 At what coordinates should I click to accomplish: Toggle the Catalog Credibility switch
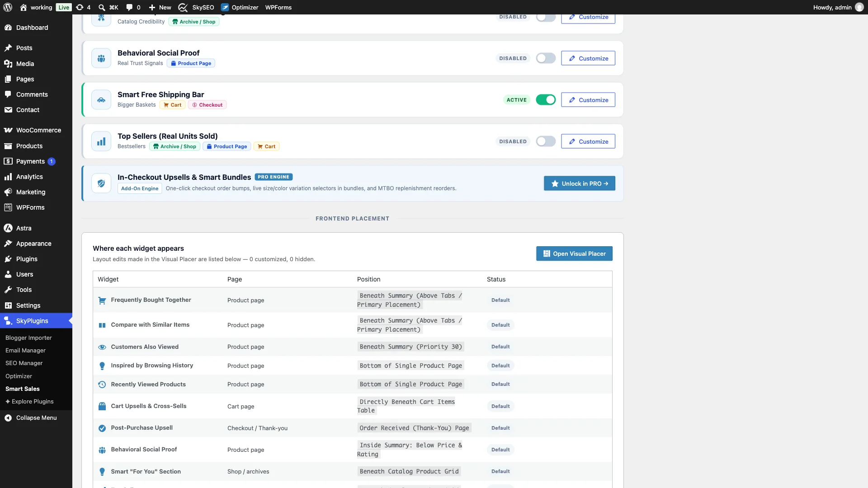point(546,17)
